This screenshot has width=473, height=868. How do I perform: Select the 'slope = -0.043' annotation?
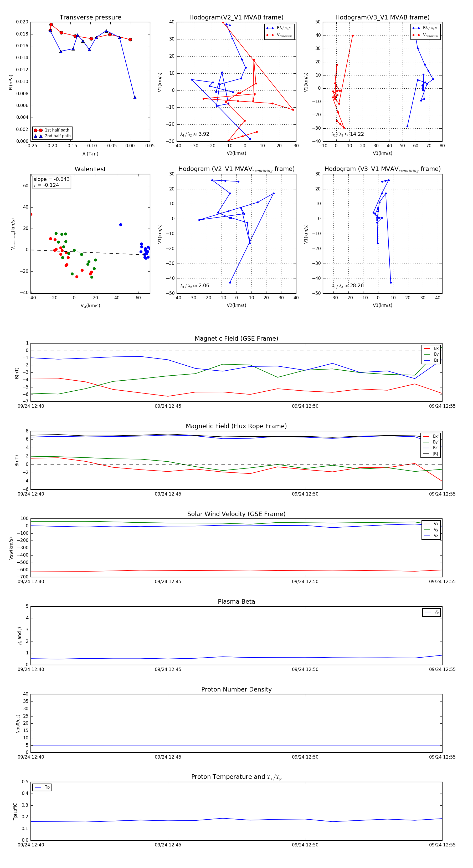[x=52, y=179]
